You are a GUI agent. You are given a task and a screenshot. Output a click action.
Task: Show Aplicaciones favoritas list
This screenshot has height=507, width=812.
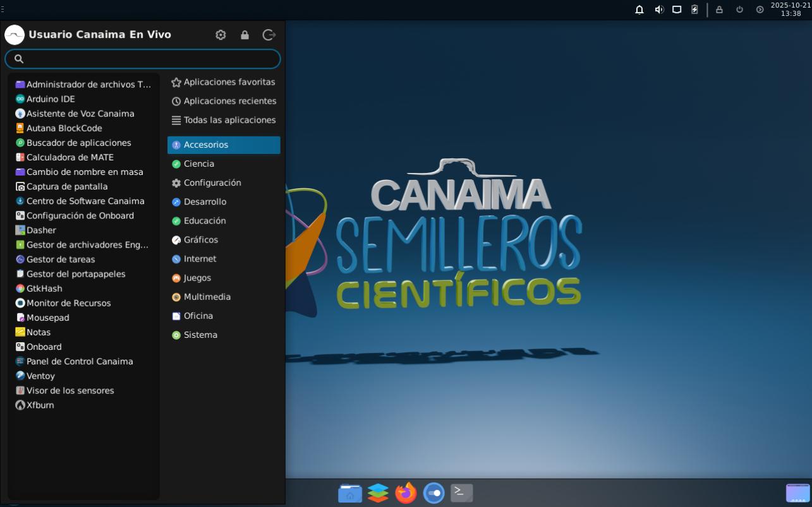click(229, 82)
